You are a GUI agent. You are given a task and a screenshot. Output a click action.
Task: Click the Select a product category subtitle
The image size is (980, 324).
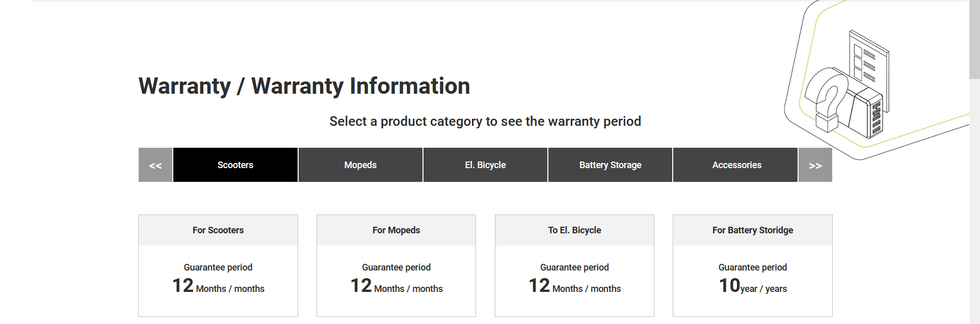485,121
